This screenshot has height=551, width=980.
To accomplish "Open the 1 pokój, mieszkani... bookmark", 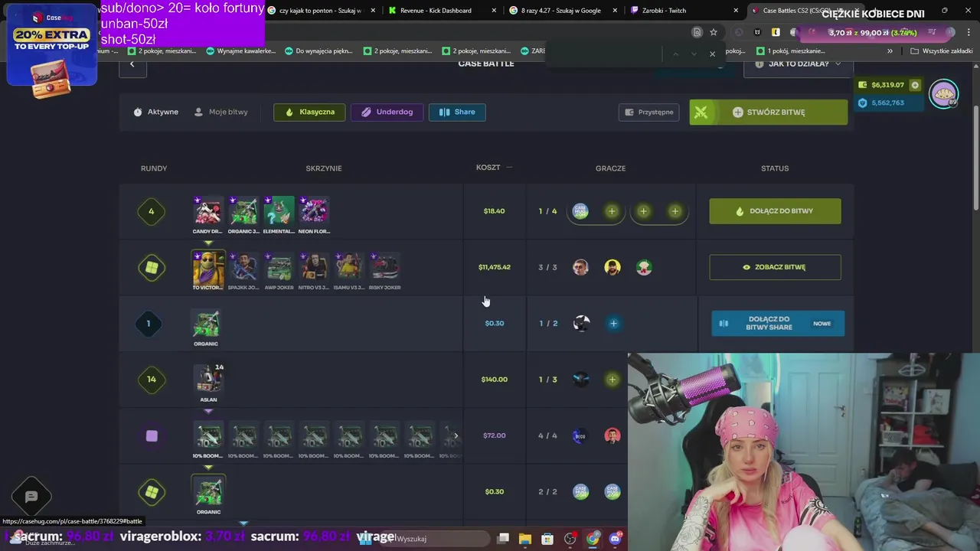I will 790,51.
